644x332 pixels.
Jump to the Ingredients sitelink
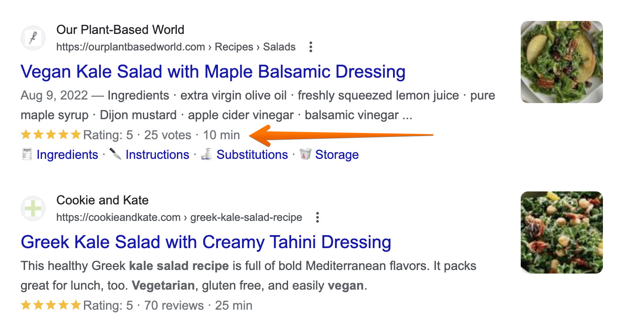coord(67,155)
